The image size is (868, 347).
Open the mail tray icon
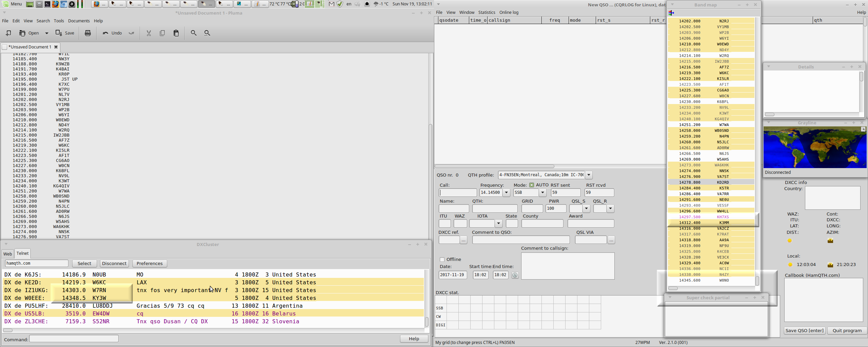pos(332,4)
